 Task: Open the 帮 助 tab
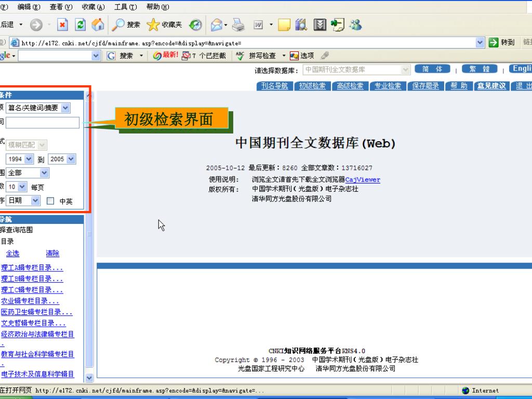[x=459, y=86]
